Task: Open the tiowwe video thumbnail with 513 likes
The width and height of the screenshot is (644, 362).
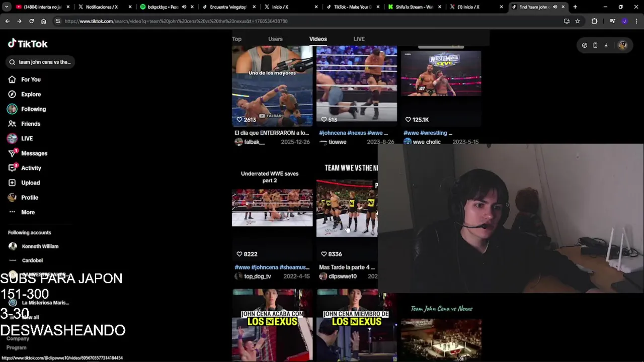Action: [x=356, y=85]
